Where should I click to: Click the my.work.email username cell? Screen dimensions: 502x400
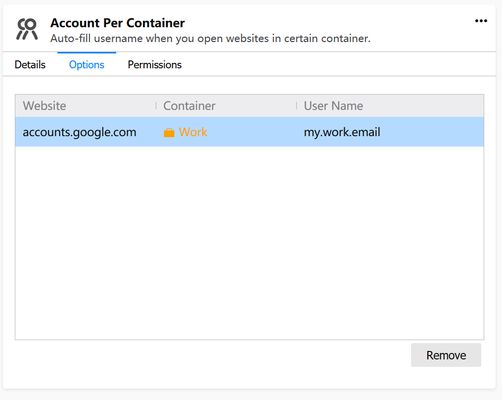coord(342,132)
